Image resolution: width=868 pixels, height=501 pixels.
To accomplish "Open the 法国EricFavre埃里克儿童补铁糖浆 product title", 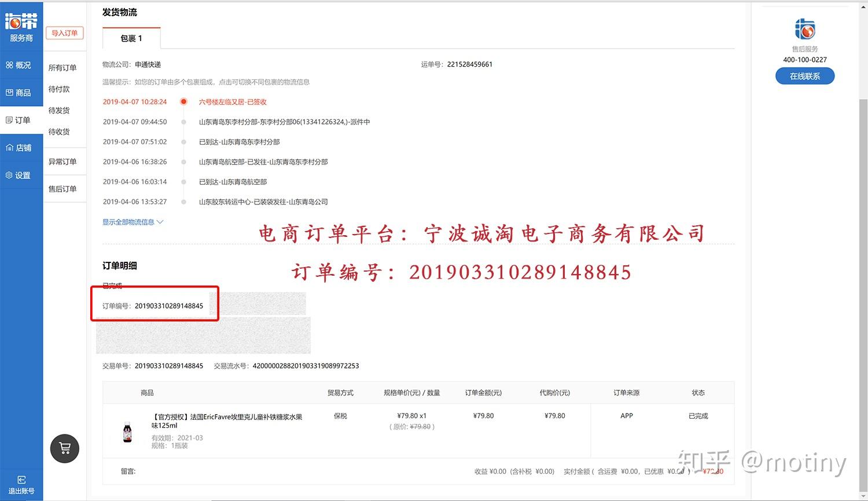I will [227, 421].
